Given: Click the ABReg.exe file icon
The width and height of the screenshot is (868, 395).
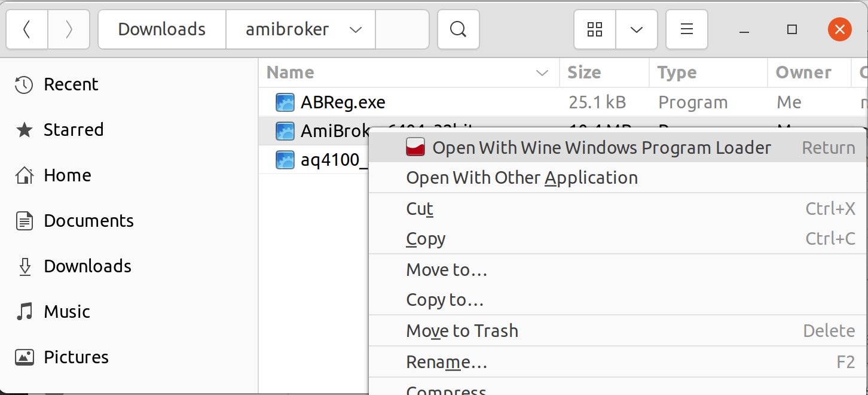Looking at the screenshot, I should pyautogui.click(x=285, y=102).
